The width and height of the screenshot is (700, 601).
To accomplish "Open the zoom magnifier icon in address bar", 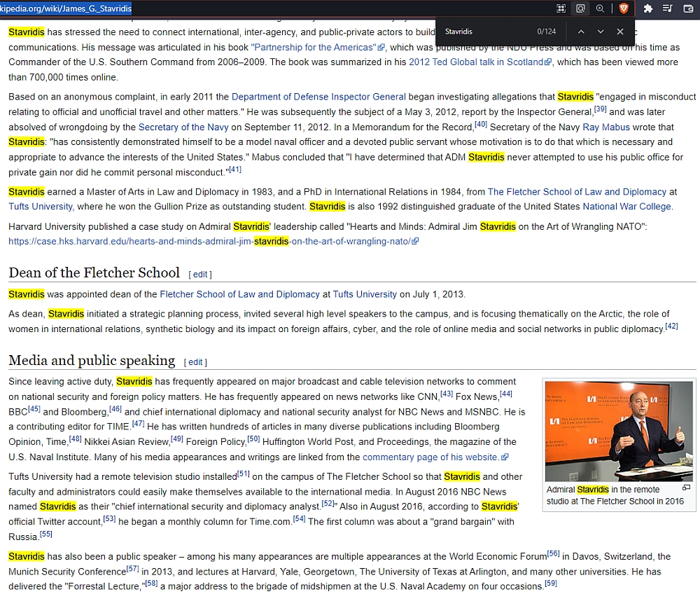I will pyautogui.click(x=600, y=8).
